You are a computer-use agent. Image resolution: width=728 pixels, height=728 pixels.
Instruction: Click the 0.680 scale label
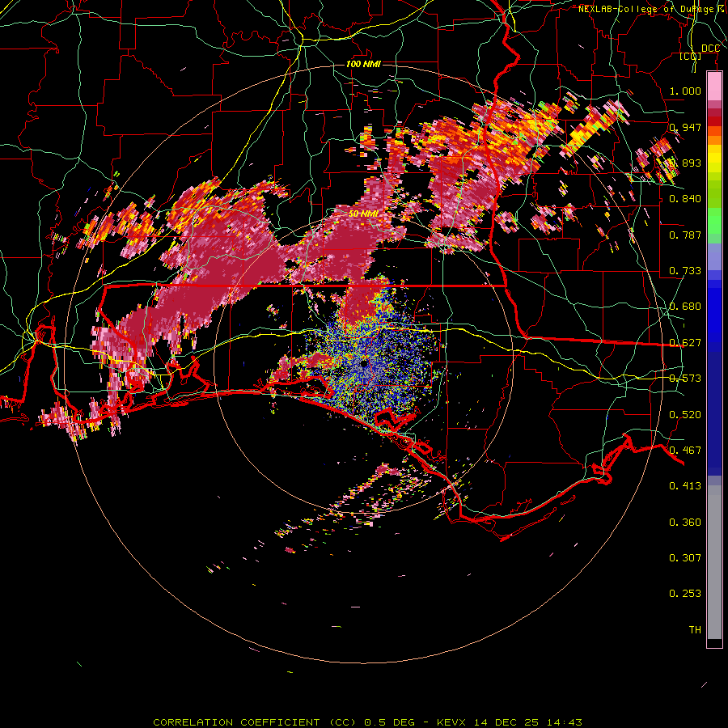(x=685, y=306)
